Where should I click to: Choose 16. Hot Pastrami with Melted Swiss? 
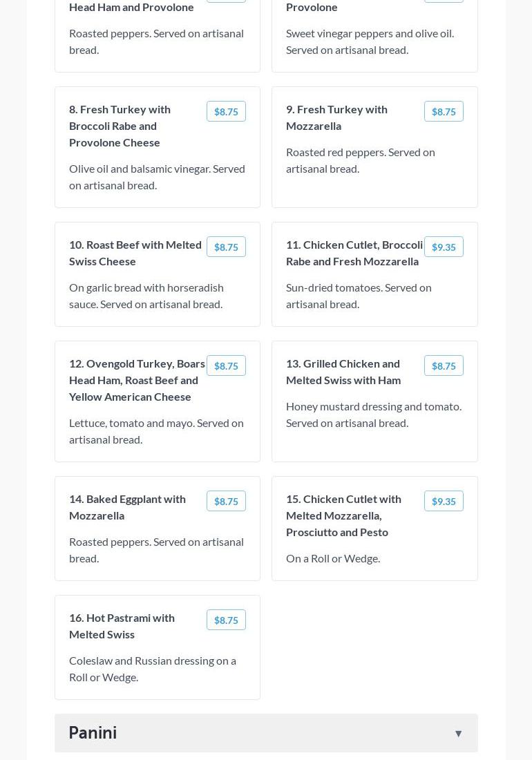(122, 626)
